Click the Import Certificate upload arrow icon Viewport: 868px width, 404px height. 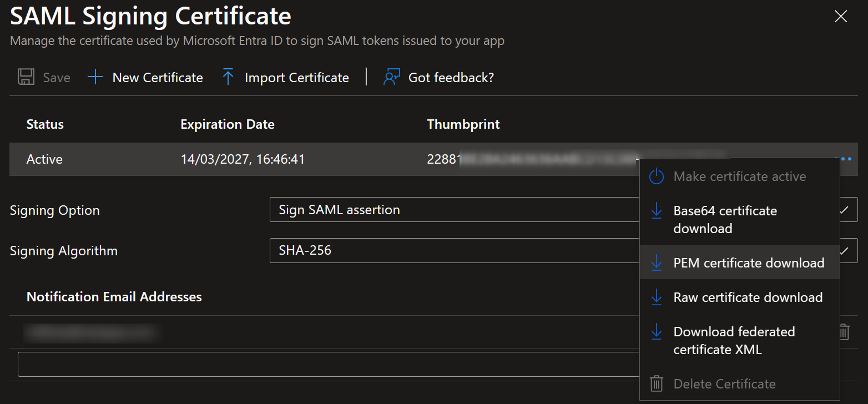228,77
